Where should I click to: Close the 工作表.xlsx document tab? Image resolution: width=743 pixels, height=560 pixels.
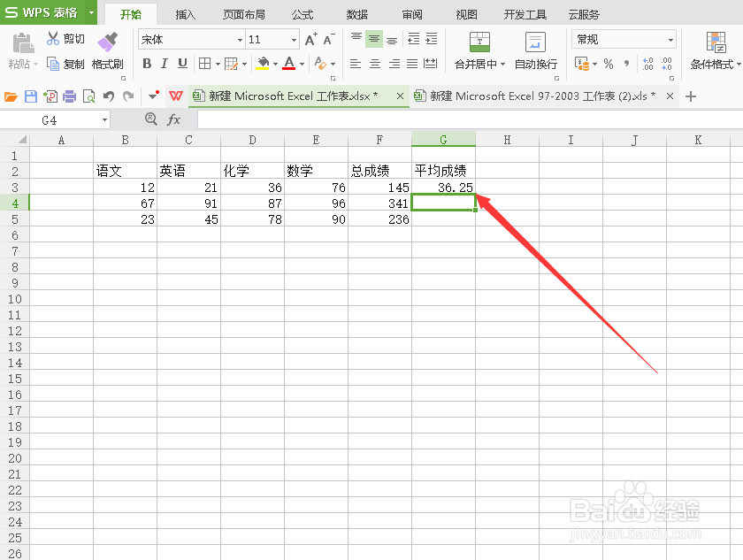click(x=400, y=96)
